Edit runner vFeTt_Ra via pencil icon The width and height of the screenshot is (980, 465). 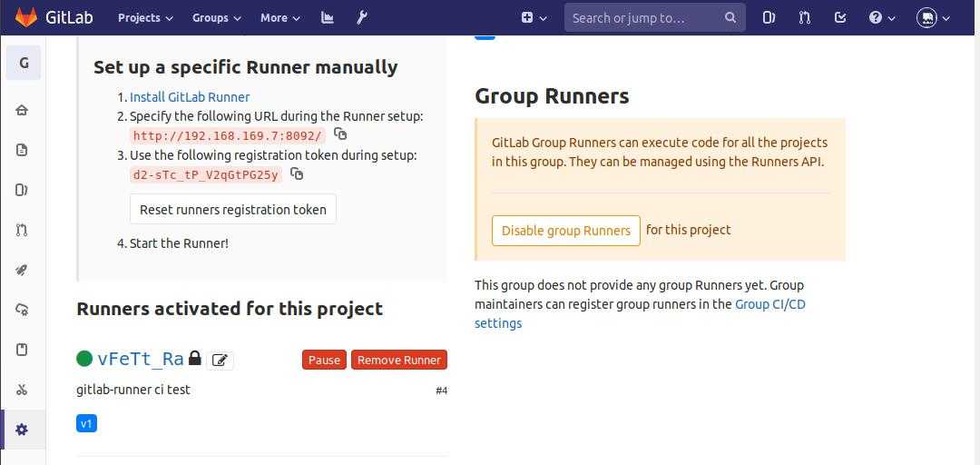pos(220,360)
